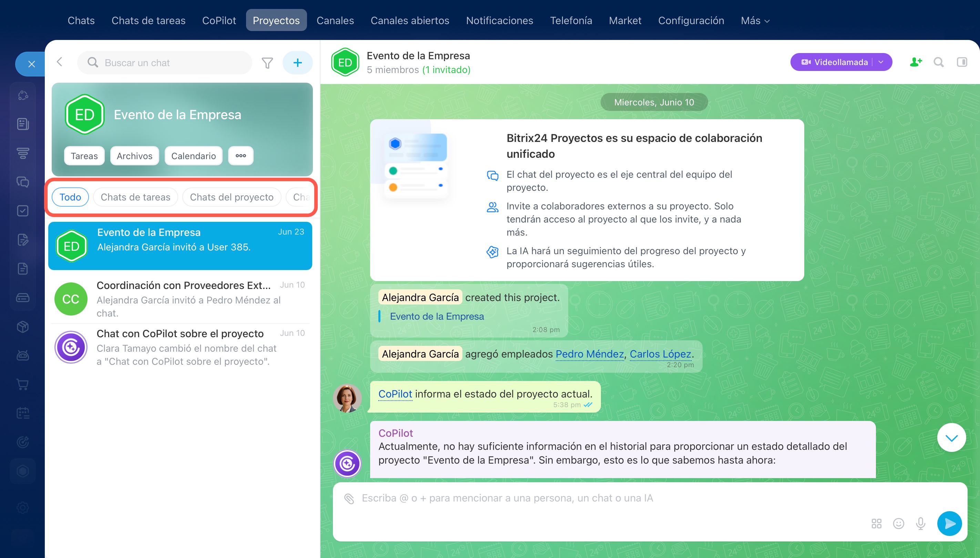
Task: Click the ED avatar on the project card
Action: point(85,115)
